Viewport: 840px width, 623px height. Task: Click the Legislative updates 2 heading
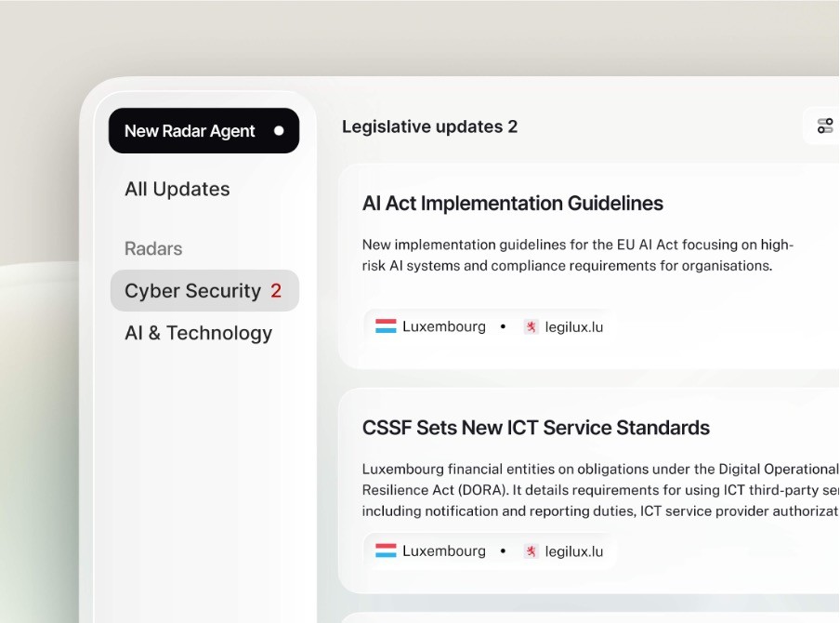429,126
